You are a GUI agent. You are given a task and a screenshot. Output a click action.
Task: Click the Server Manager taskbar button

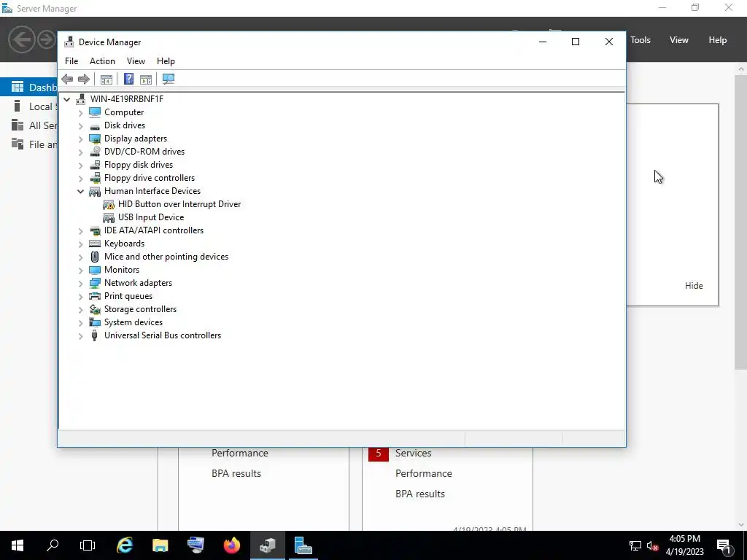click(x=303, y=545)
